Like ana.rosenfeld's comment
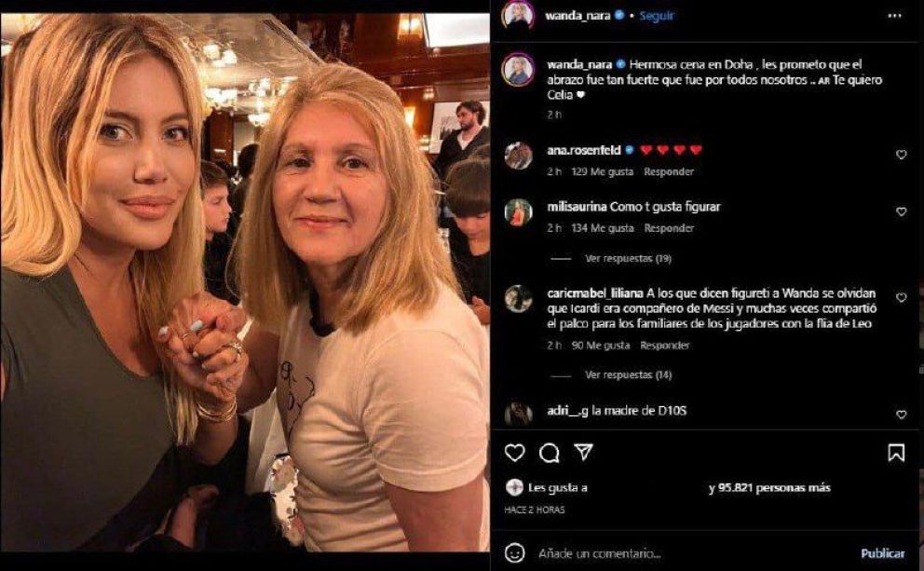Image resolution: width=924 pixels, height=571 pixels. [x=901, y=155]
